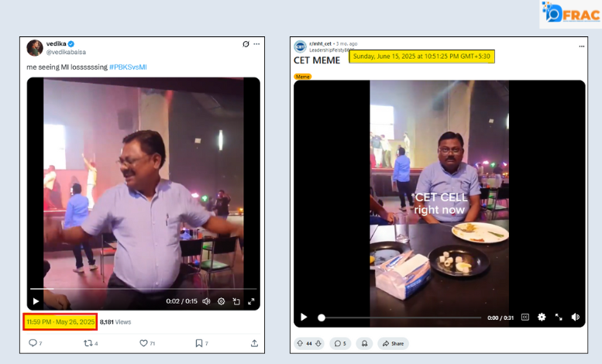Open the Reddit video settings gear
The image size is (602, 364).
point(542,317)
